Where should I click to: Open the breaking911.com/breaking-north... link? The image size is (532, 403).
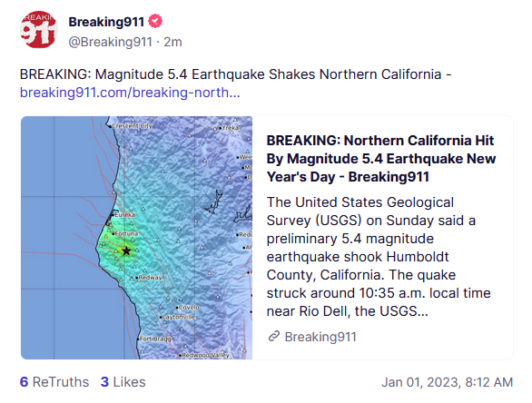coord(130,93)
